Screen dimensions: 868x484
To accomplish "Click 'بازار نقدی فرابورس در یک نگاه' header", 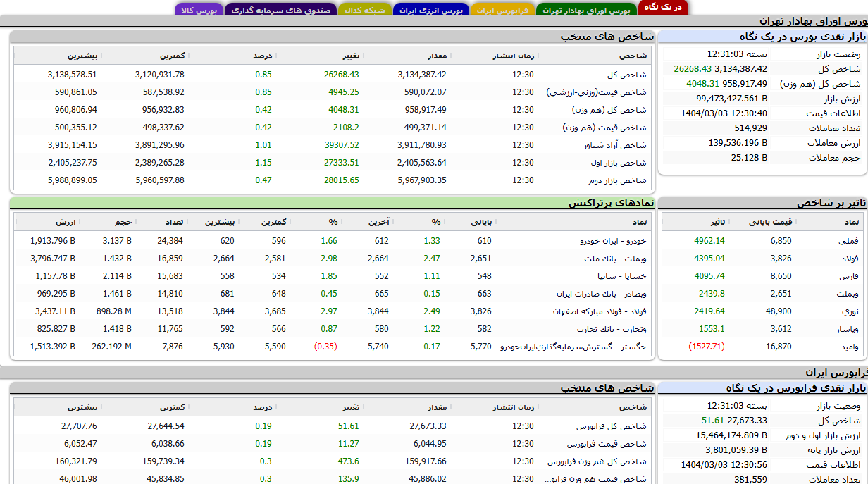I will tap(795, 388).
